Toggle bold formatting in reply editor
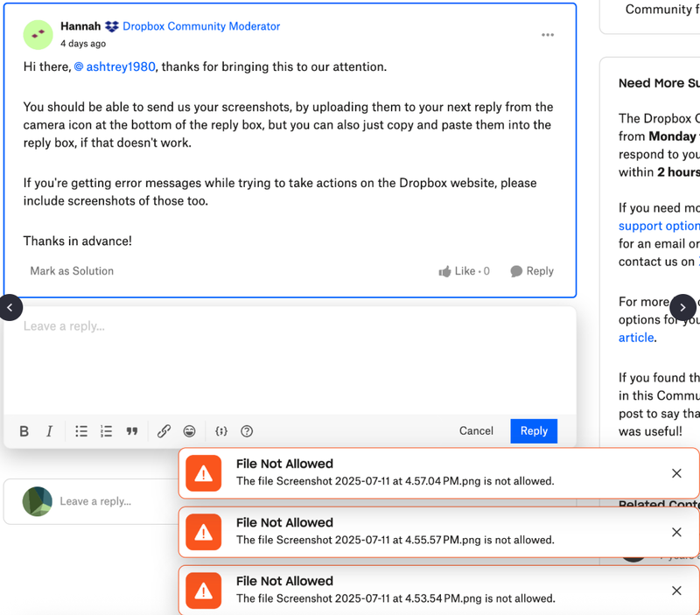The height and width of the screenshot is (615, 700). tap(24, 431)
